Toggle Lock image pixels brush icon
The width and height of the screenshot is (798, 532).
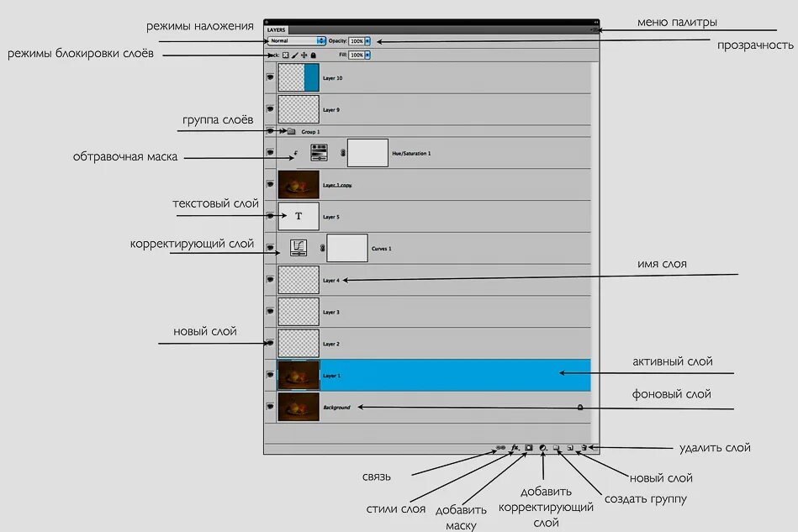[x=294, y=55]
